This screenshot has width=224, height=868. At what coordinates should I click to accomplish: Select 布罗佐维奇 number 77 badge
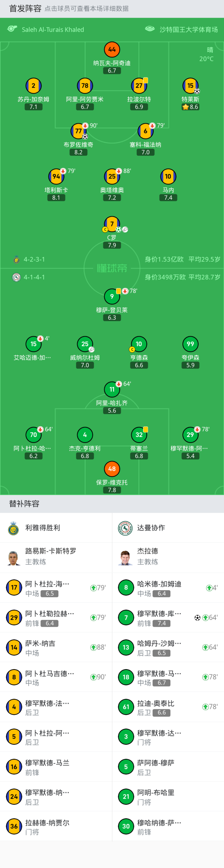point(79,131)
